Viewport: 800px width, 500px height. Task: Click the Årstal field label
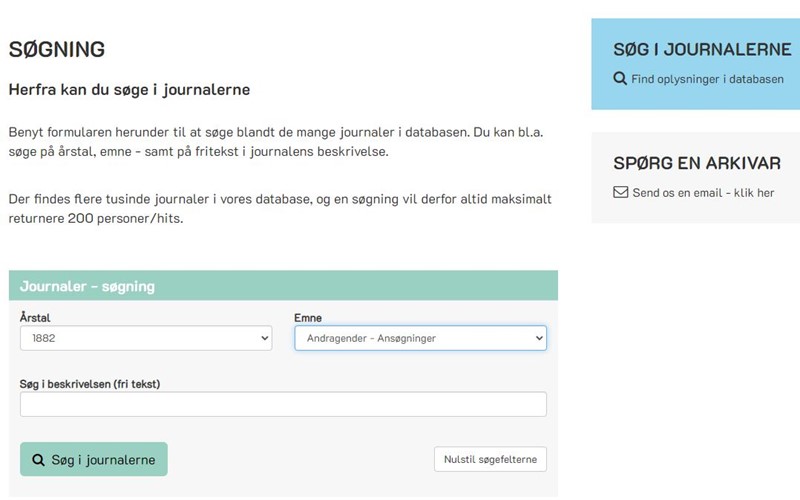click(36, 317)
